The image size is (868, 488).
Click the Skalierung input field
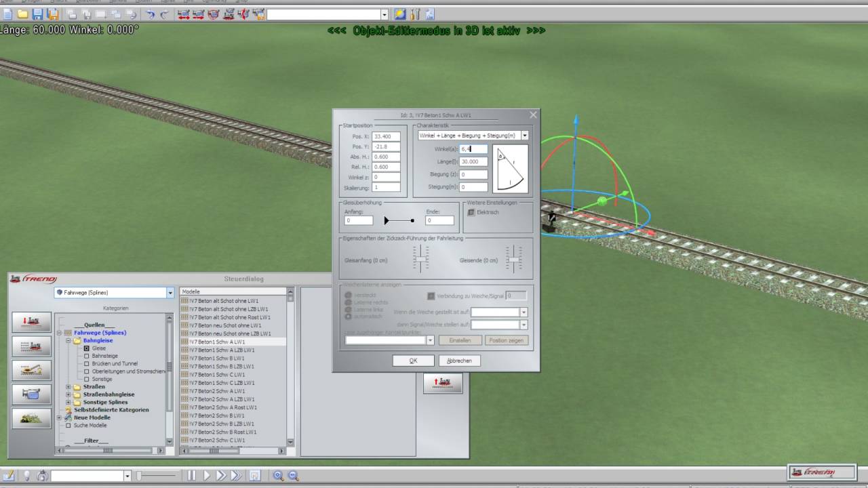point(386,187)
